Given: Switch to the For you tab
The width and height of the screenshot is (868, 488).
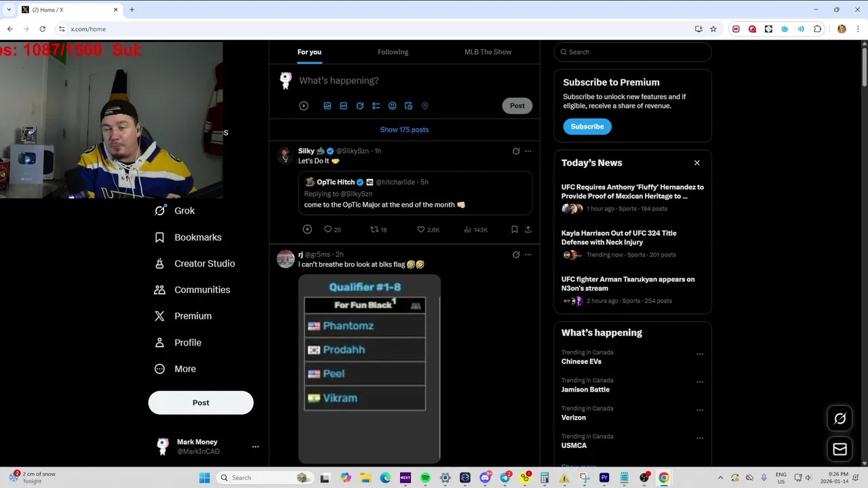Looking at the screenshot, I should click(309, 52).
